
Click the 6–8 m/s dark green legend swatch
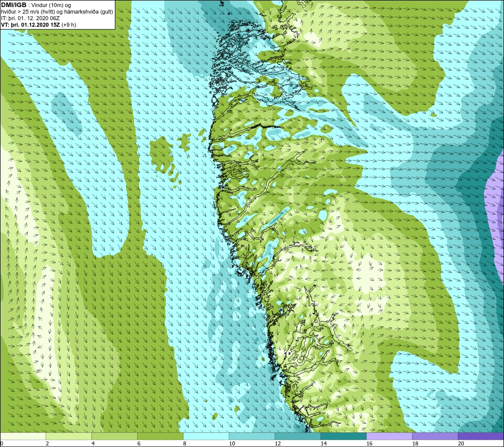[x=160, y=436]
